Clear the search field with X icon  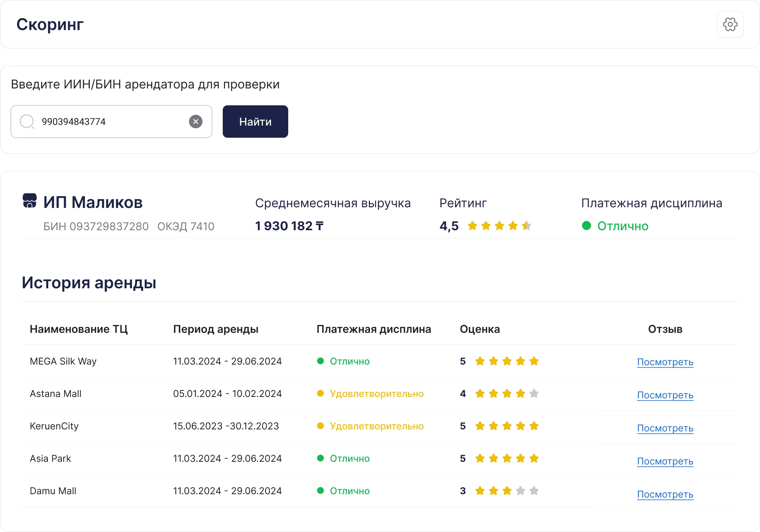[x=196, y=122]
